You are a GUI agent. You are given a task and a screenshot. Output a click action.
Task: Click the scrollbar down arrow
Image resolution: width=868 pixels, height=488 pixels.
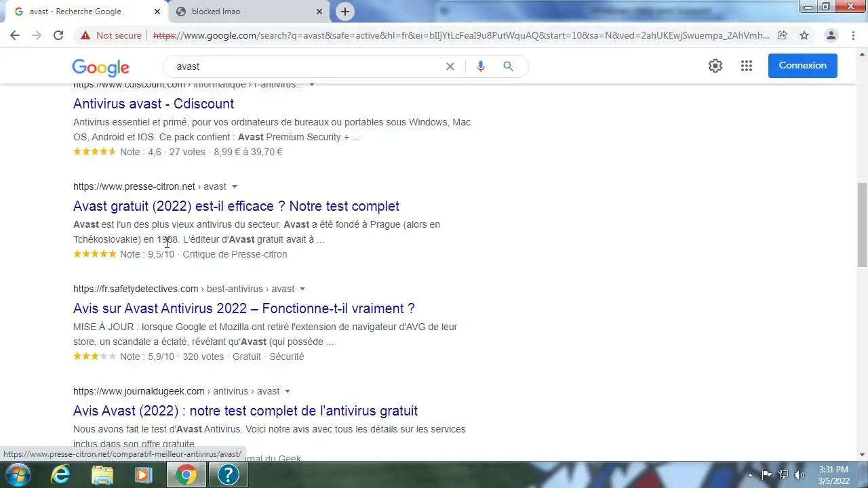[862, 455]
